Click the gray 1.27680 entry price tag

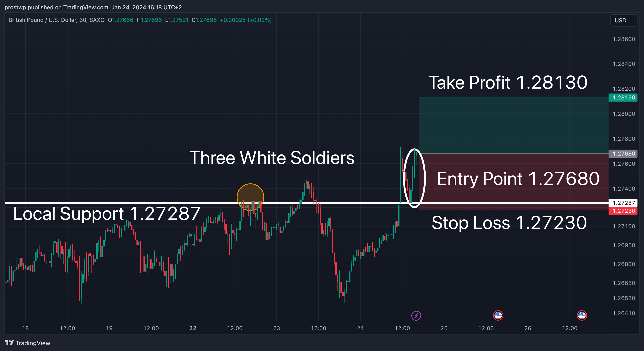coord(623,153)
